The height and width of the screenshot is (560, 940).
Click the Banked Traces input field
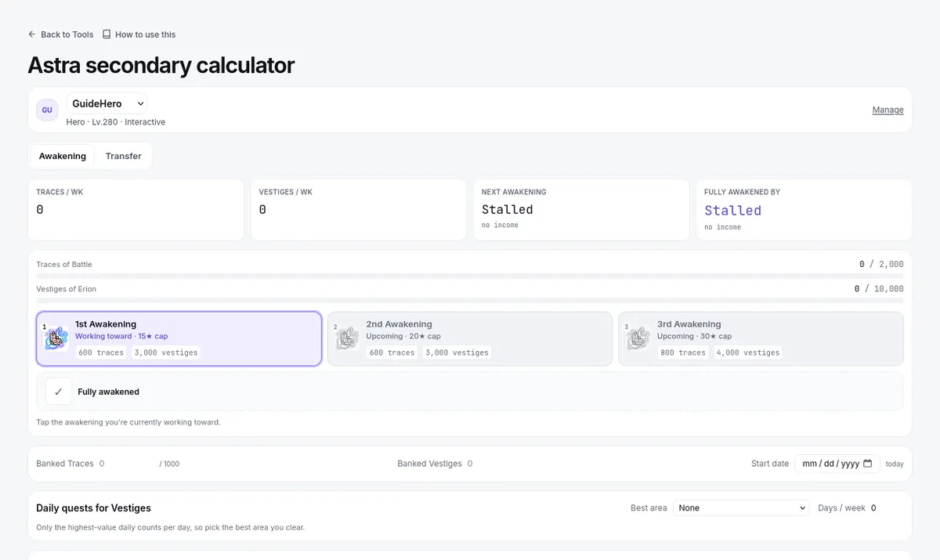tap(126, 464)
